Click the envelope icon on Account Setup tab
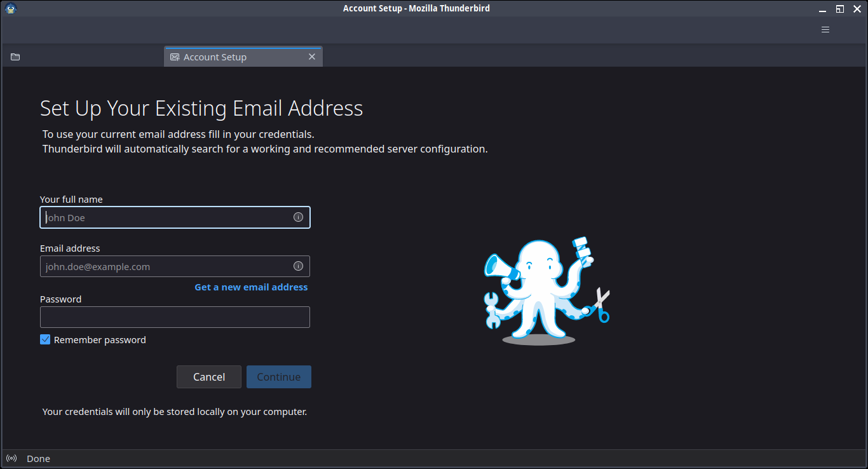868x469 pixels. pyautogui.click(x=175, y=57)
